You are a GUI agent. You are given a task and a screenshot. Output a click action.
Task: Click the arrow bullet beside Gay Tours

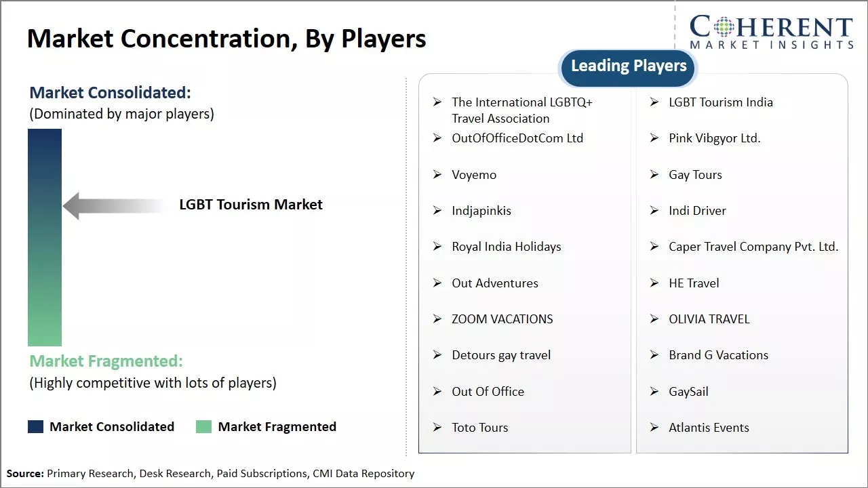pyautogui.click(x=654, y=175)
